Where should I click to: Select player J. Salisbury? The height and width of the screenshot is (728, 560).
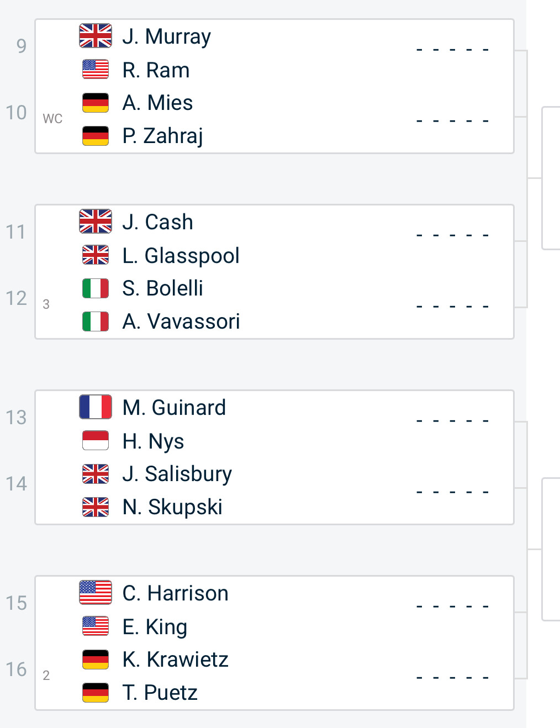click(x=177, y=474)
